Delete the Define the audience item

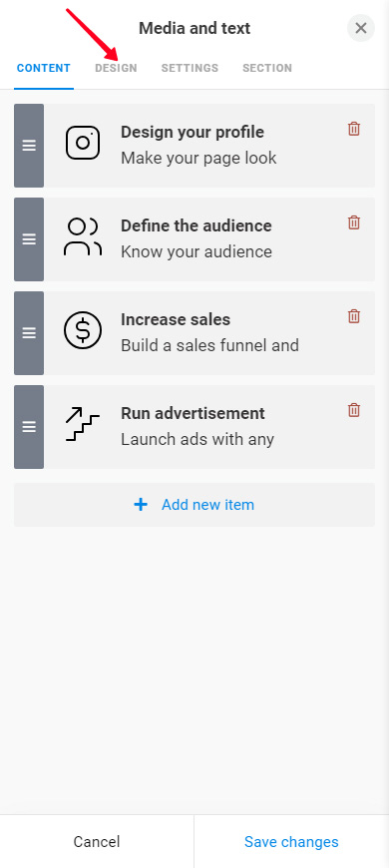coord(353,222)
